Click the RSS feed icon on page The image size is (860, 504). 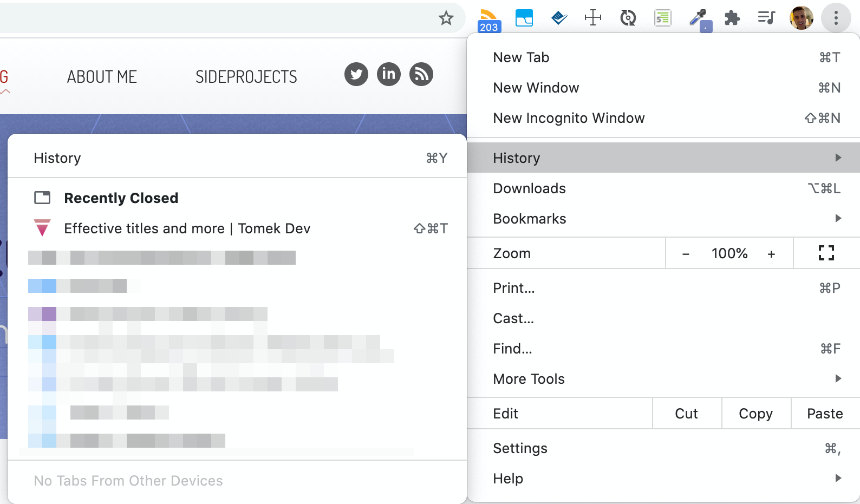(421, 74)
